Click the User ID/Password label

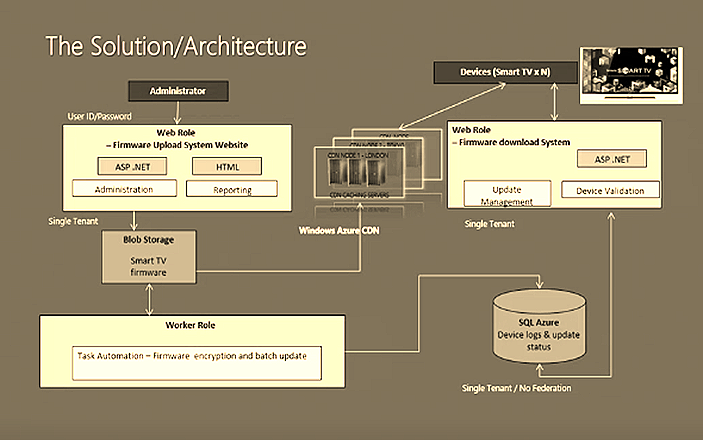point(100,117)
